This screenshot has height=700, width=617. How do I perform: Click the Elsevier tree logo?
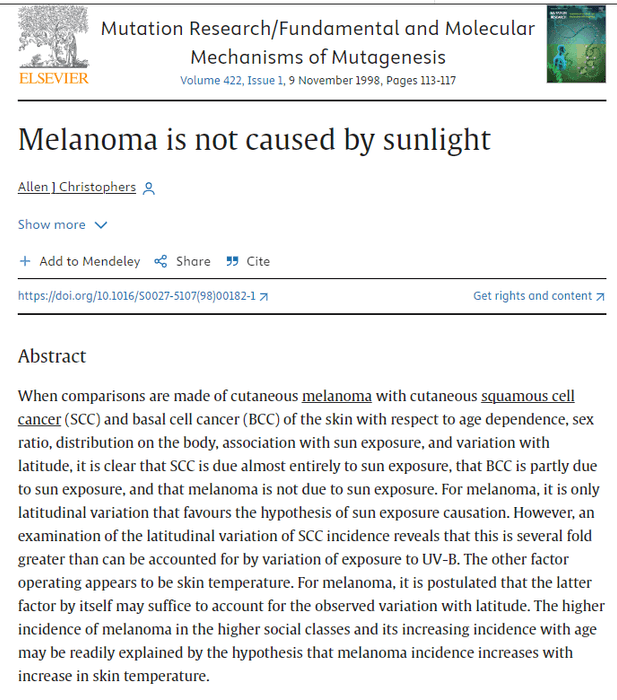pyautogui.click(x=53, y=38)
